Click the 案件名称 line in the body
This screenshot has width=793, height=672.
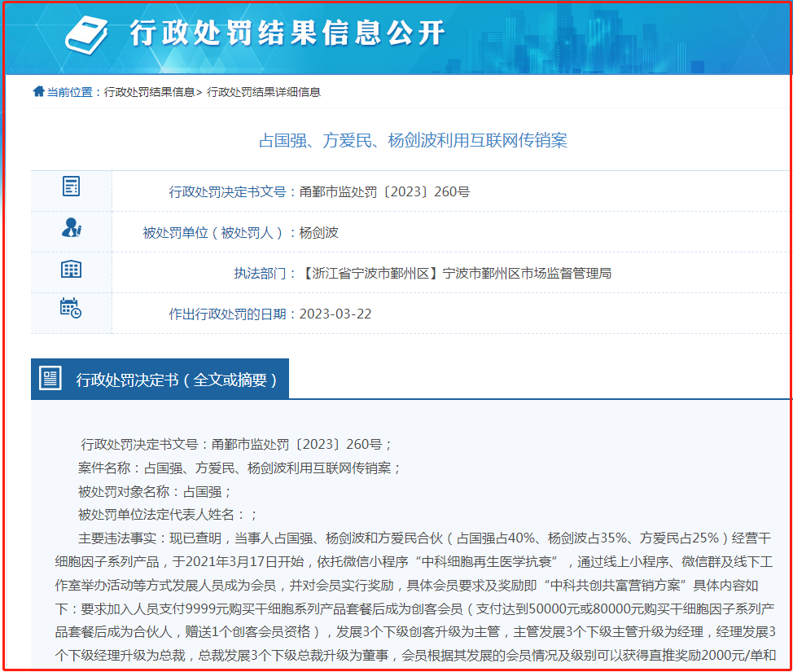pyautogui.click(x=239, y=468)
